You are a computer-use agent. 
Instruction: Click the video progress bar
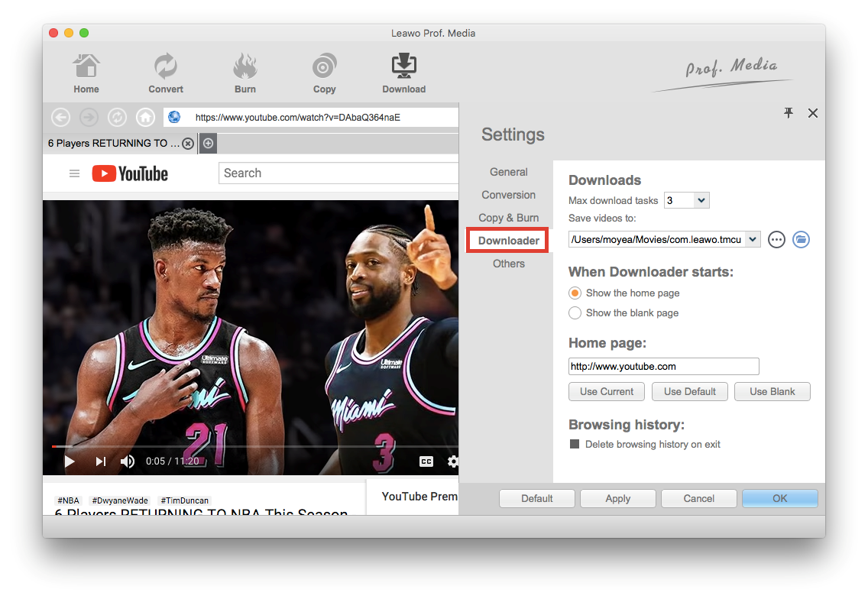coord(252,446)
